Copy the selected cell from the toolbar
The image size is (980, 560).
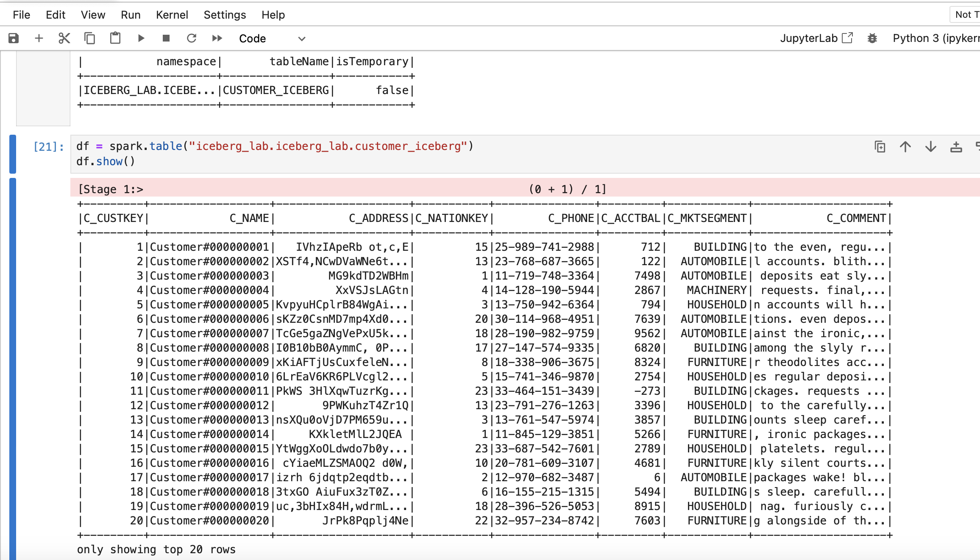tap(89, 39)
